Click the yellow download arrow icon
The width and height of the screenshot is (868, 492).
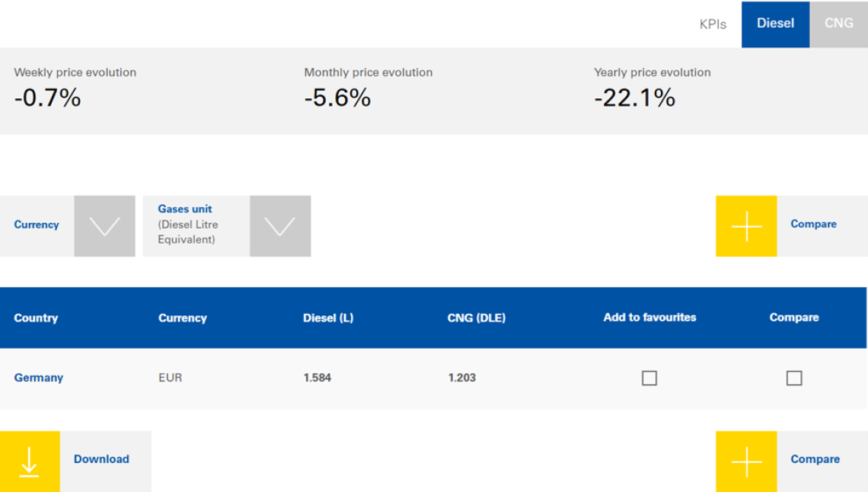click(x=29, y=461)
